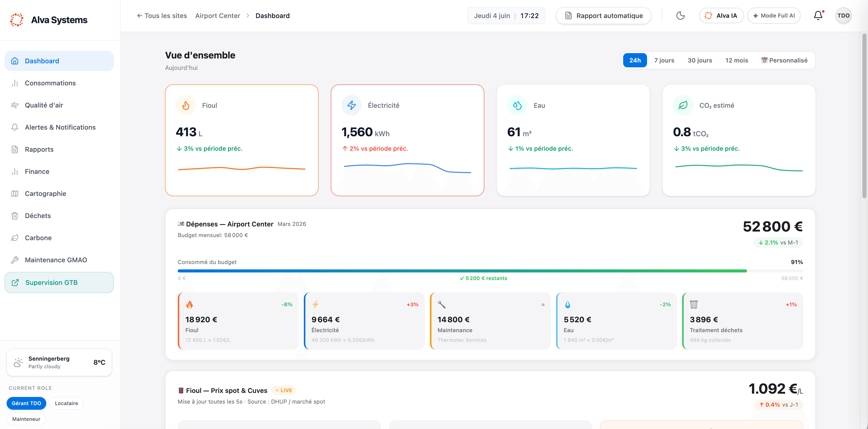Open the Personnalisé custom date range picker
Screen dimensions: 868x429
coord(784,60)
